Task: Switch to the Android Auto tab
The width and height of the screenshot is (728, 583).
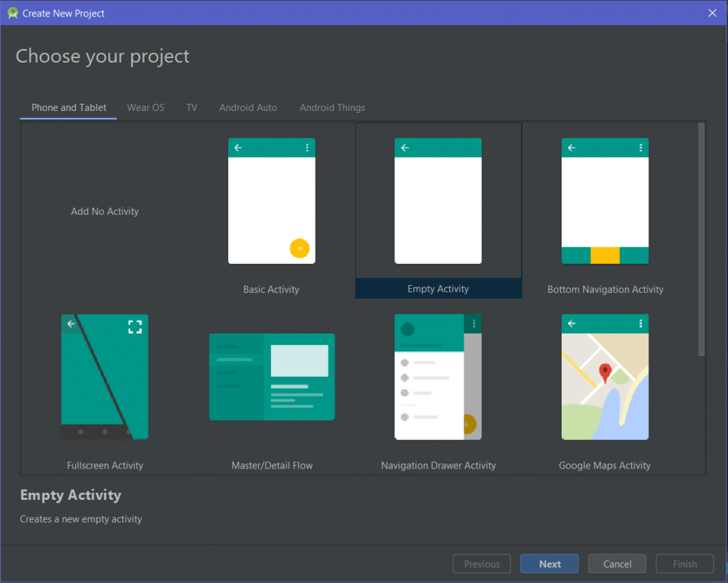Action: [247, 107]
